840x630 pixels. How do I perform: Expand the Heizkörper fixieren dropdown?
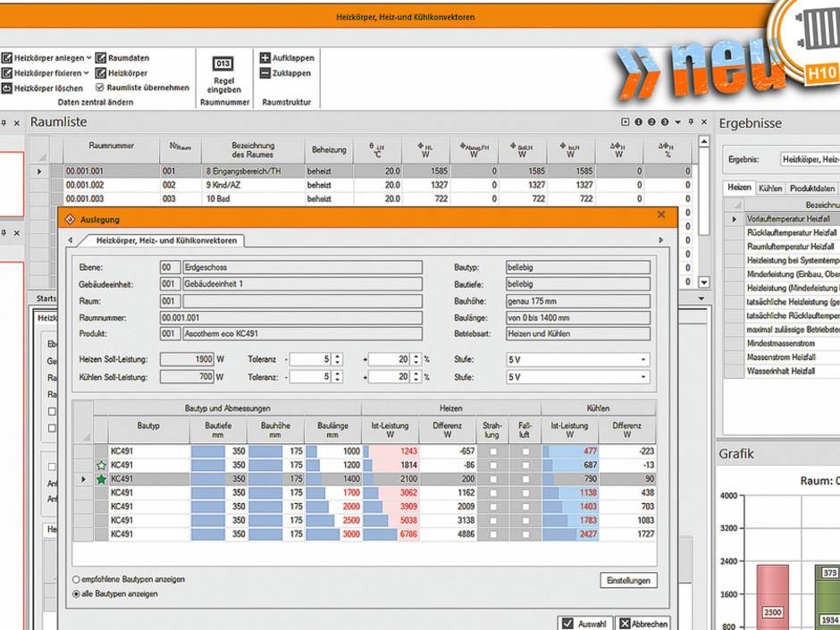coord(88,72)
